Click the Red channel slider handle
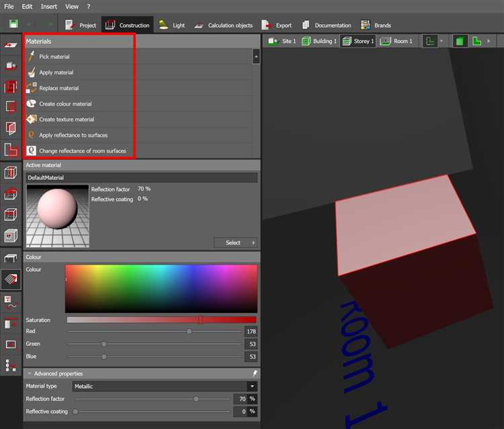Screen dimensions: 504x429 190,332
